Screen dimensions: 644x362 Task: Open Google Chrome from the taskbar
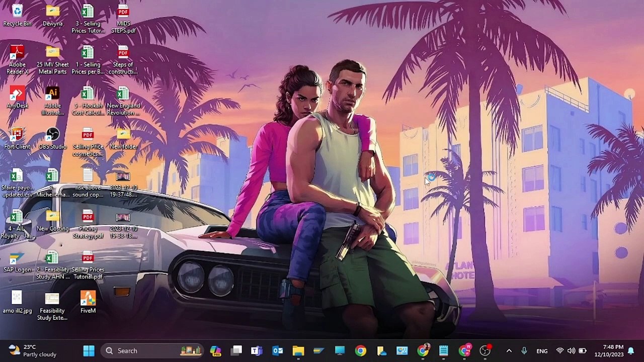point(361,350)
